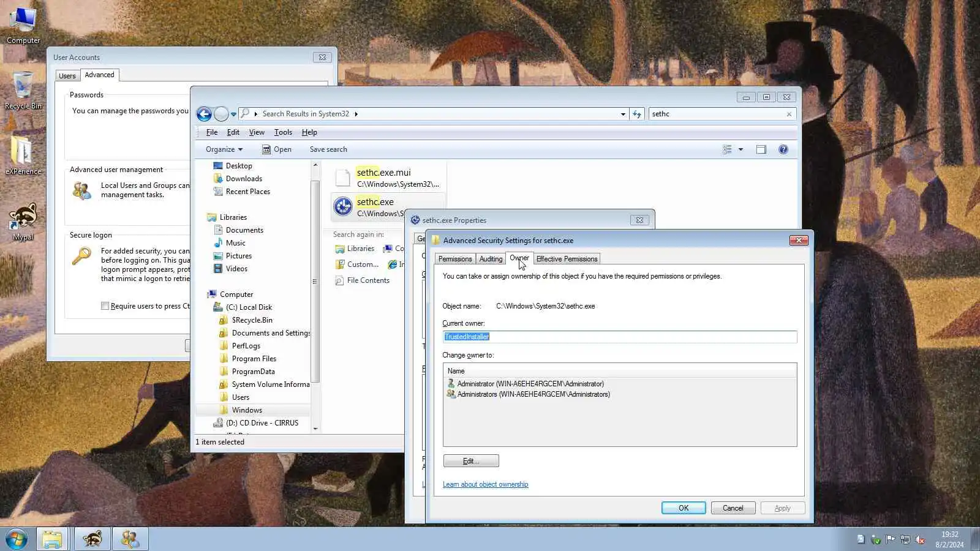Open the Action Center flag icon
Image resolution: width=980 pixels, height=551 pixels.
(890, 539)
